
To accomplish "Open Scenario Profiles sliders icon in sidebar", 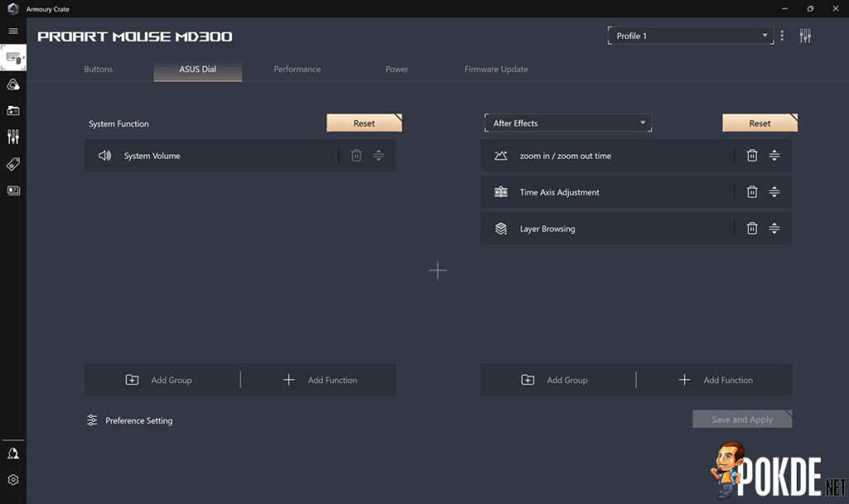I will [x=13, y=137].
